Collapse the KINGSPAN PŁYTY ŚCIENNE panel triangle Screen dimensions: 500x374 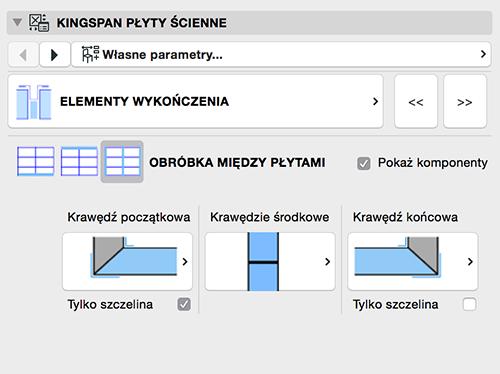click(17, 23)
